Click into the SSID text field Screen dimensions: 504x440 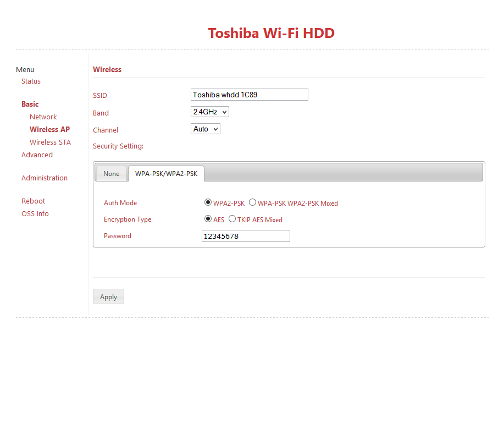tap(250, 95)
